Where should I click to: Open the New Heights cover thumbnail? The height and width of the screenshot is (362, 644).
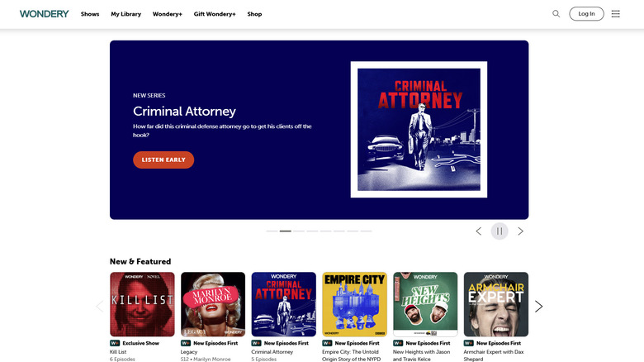[x=425, y=304]
